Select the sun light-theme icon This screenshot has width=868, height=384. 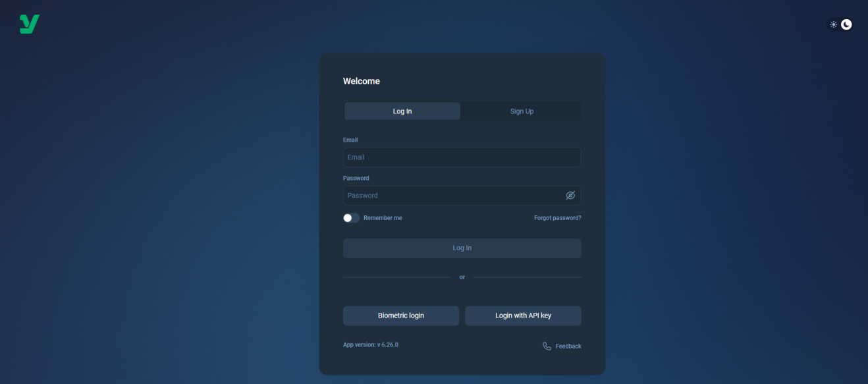click(834, 24)
